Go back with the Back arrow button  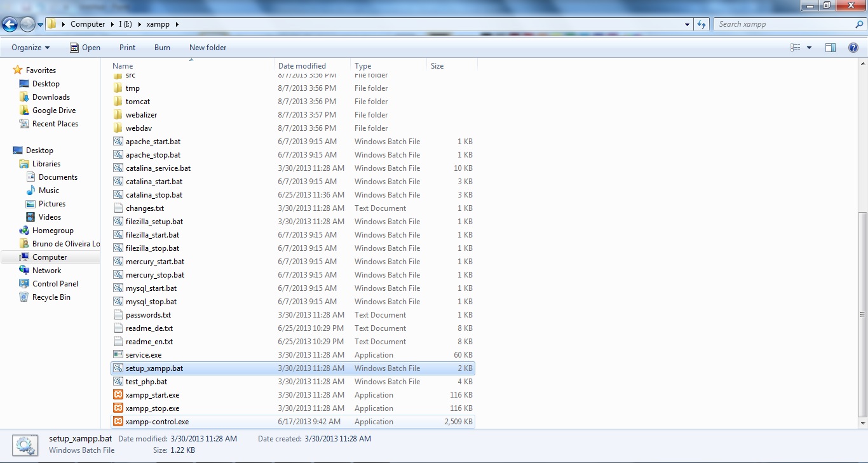(x=10, y=24)
